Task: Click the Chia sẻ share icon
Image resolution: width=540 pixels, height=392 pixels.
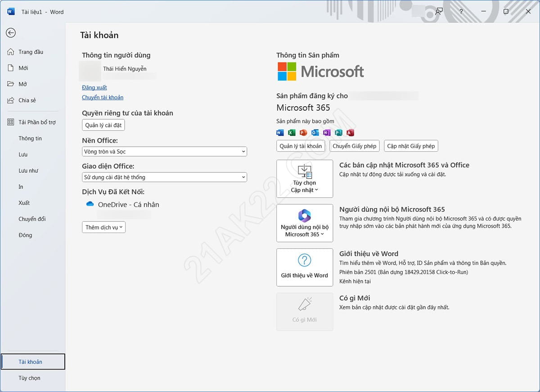Action: 11,100
